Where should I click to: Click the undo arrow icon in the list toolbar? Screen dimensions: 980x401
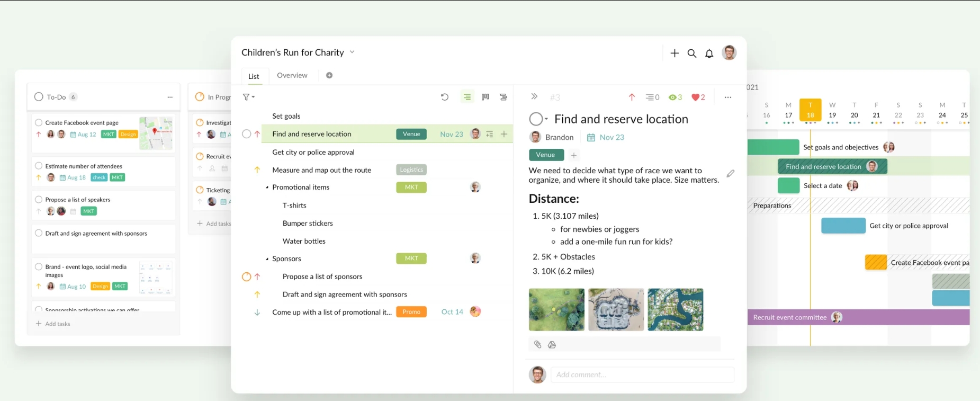445,97
